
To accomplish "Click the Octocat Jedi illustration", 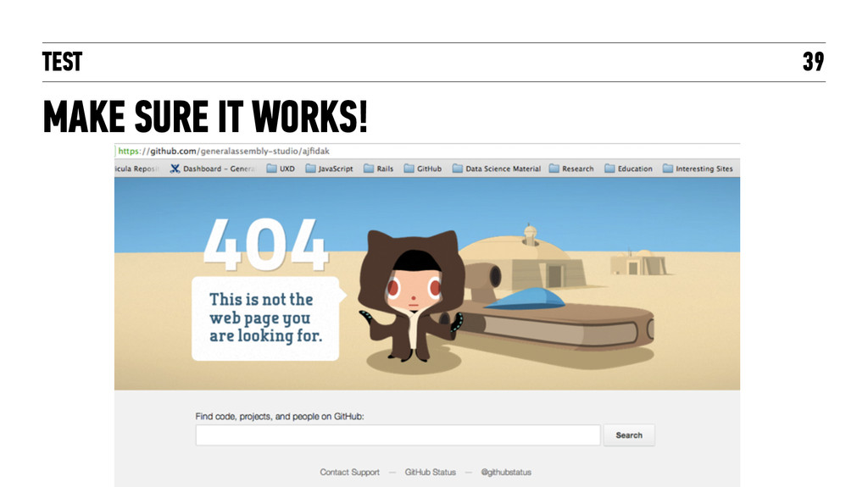I will [x=413, y=296].
